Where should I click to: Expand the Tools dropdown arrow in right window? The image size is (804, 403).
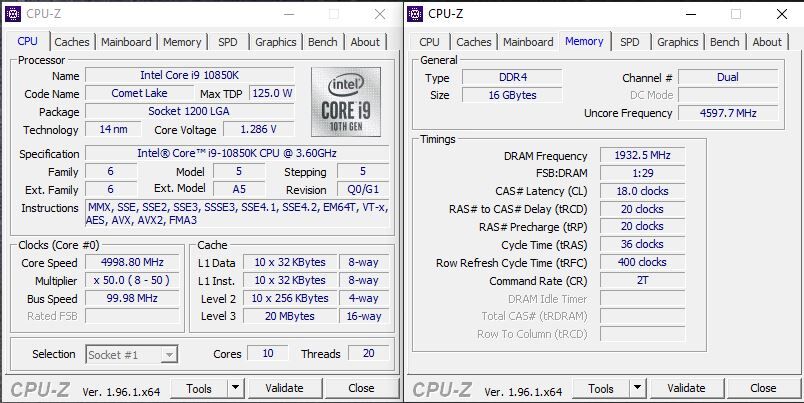pyautogui.click(x=637, y=388)
